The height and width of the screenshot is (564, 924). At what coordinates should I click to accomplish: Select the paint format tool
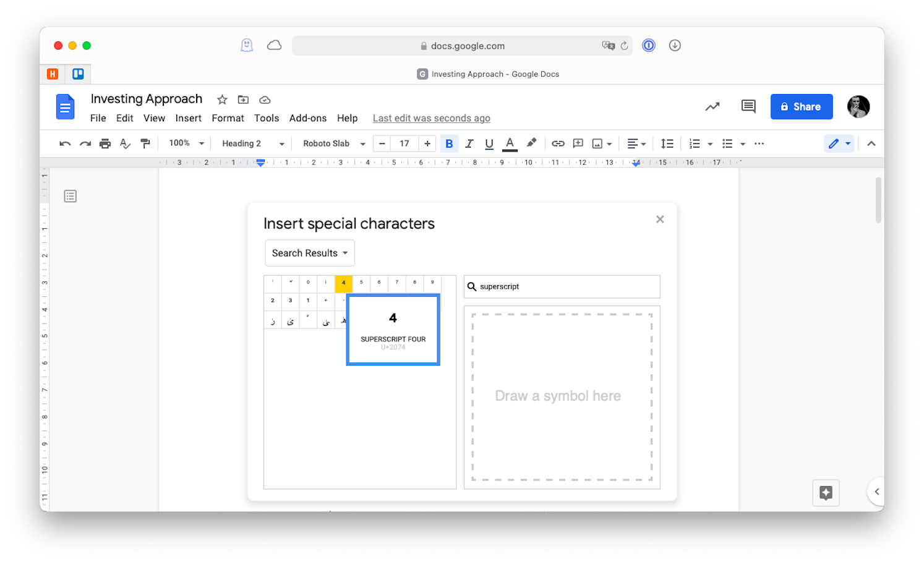pos(145,143)
